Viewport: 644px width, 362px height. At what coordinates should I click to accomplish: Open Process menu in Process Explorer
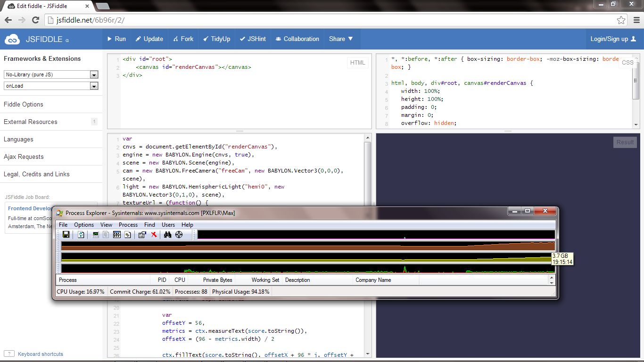coord(128,225)
